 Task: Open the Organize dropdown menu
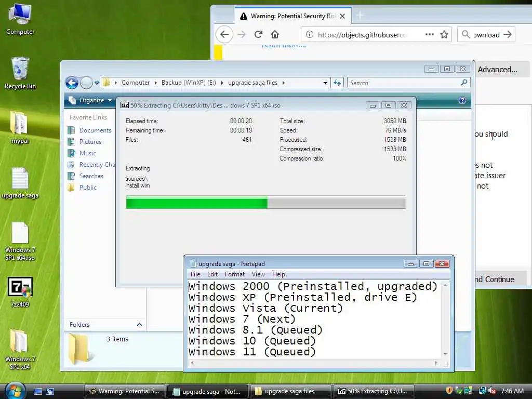90,100
